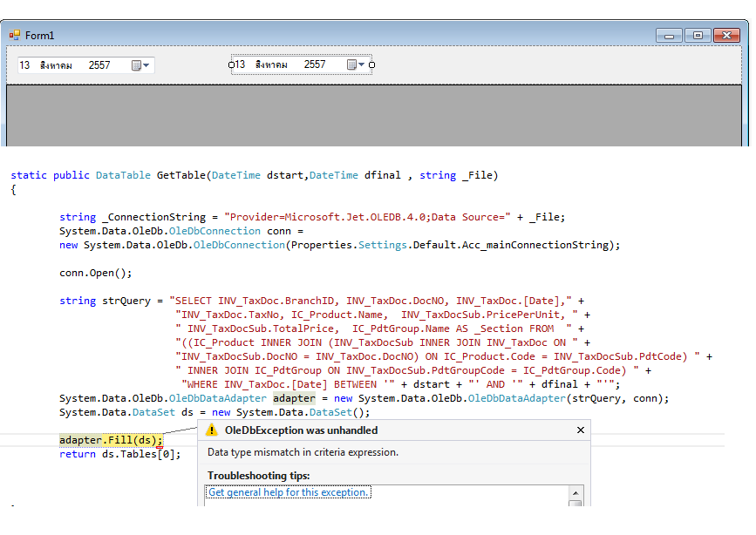This screenshot has height=535, width=756.
Task: Click calendar icon in second date picker
Action: coord(351,64)
